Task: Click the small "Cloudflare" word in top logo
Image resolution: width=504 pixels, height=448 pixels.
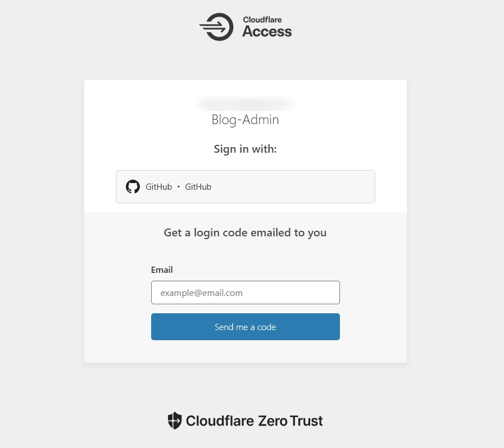Action: point(262,20)
